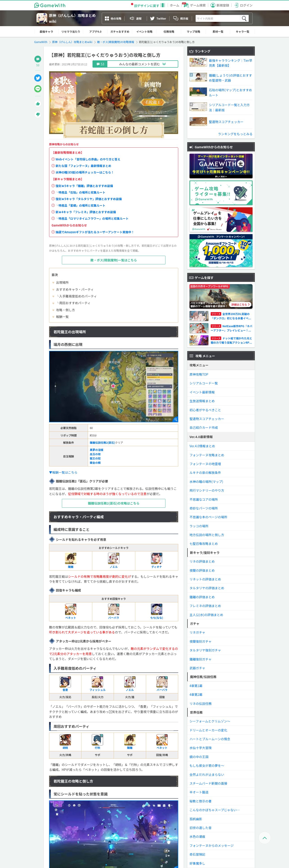Viewport: 289px width, 868px height.
Task: Click 鍾離伝説任務2(匪石)の攻略はこちら button
Action: 114,503
